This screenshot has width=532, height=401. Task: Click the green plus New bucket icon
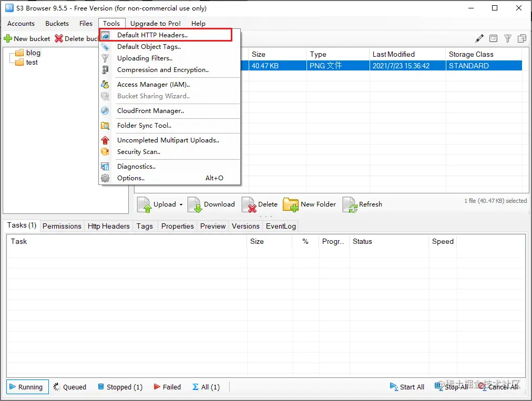(x=8, y=39)
